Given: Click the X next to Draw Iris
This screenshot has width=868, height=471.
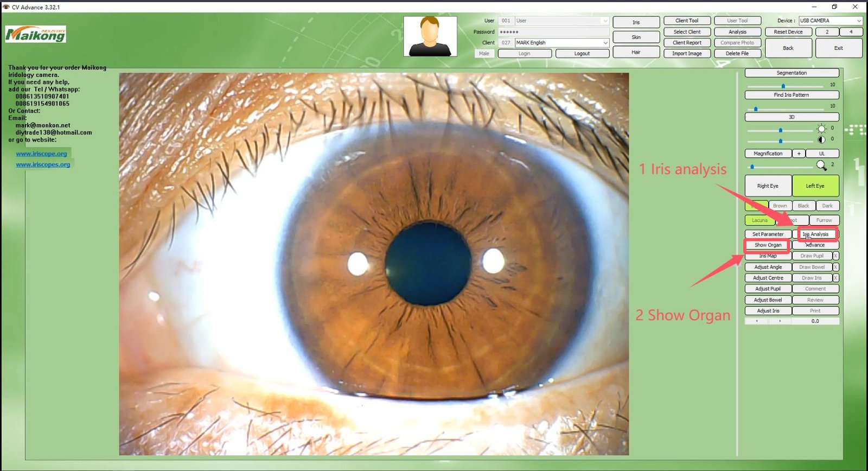Looking at the screenshot, I should [836, 278].
